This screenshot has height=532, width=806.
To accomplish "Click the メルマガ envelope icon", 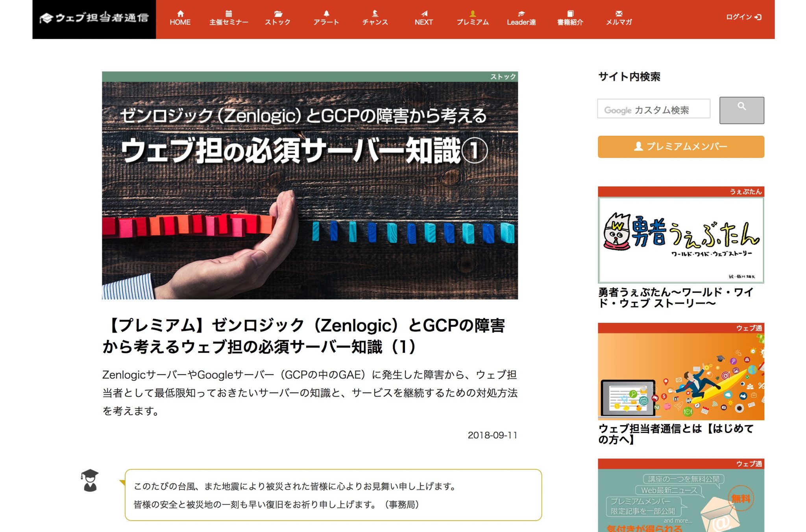I will 619,13.
